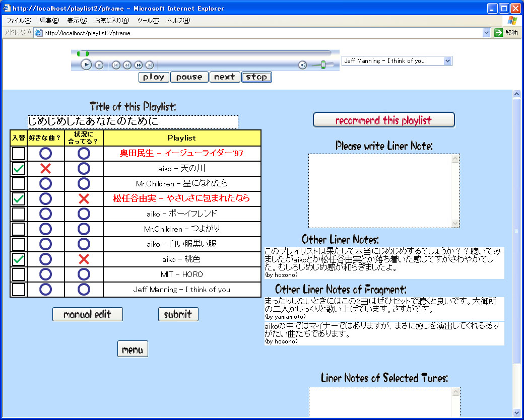Check the swap box for Mr.Children - つよがり
The height and width of the screenshot is (420, 524).
pos(19,229)
